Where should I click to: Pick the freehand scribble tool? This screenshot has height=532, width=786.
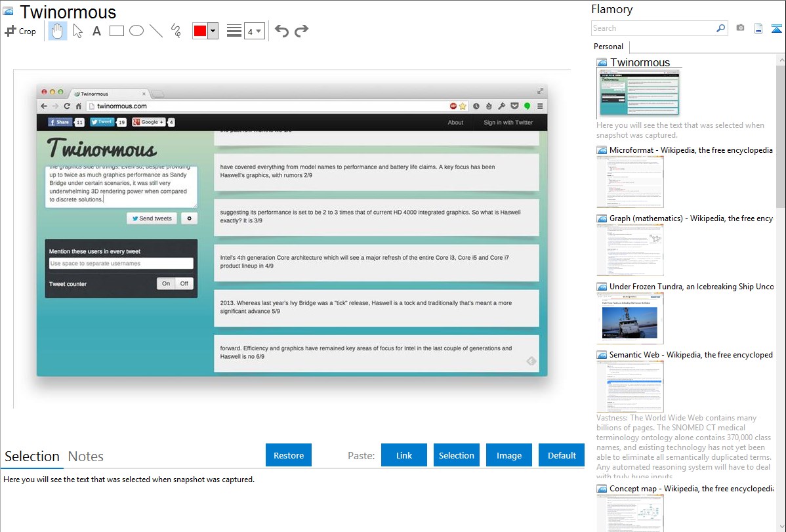[x=176, y=31]
